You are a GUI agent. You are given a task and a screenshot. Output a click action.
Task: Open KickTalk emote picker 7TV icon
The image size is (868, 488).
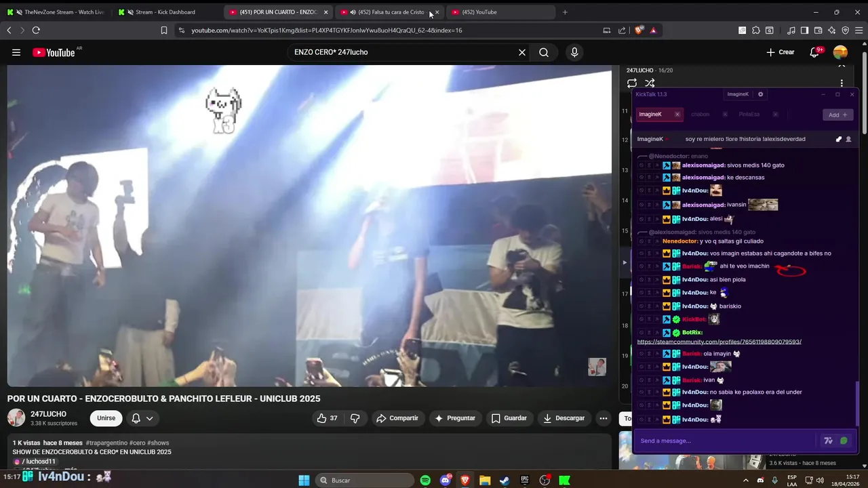[828, 441]
